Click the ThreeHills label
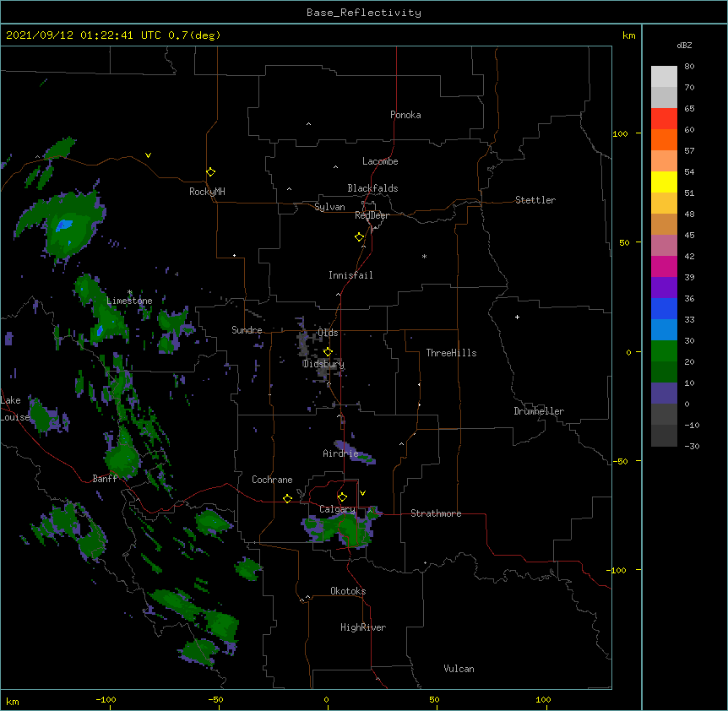This screenshot has width=728, height=711. [451, 353]
